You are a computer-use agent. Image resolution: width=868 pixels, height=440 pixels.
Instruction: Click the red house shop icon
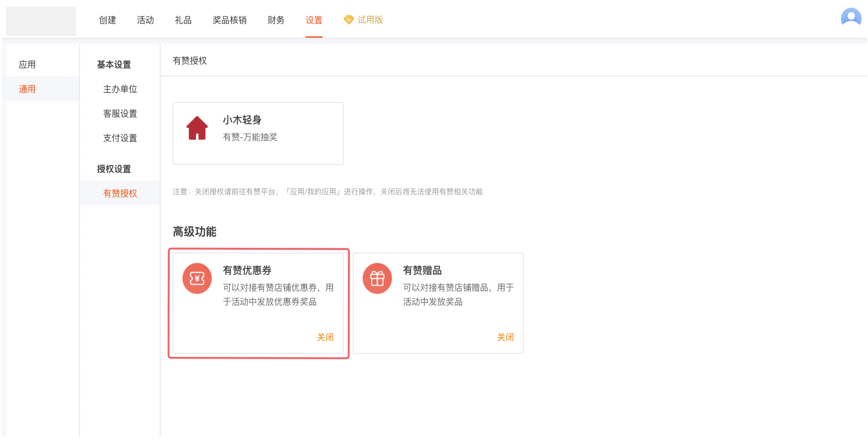point(197,128)
